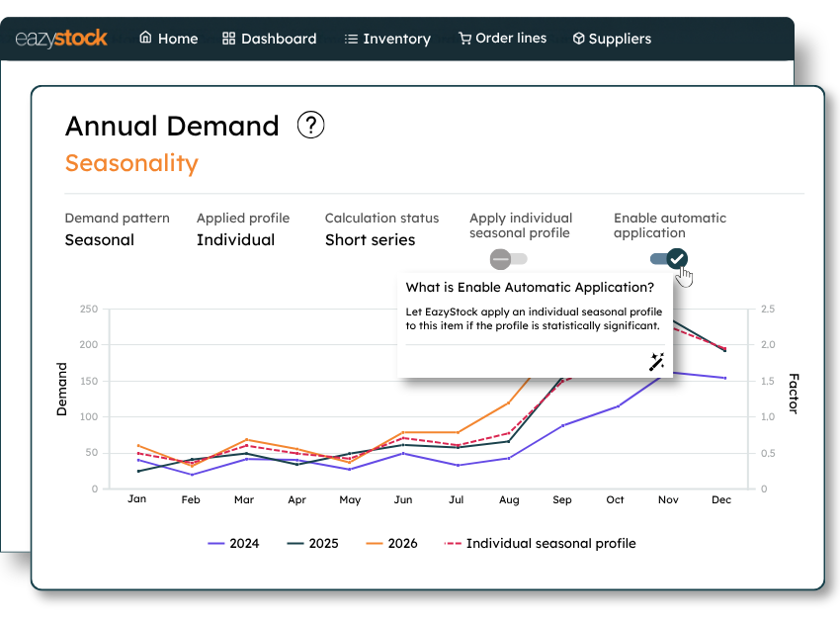The height and width of the screenshot is (623, 840).
Task: Click the Dashboard grid icon
Action: (228, 38)
